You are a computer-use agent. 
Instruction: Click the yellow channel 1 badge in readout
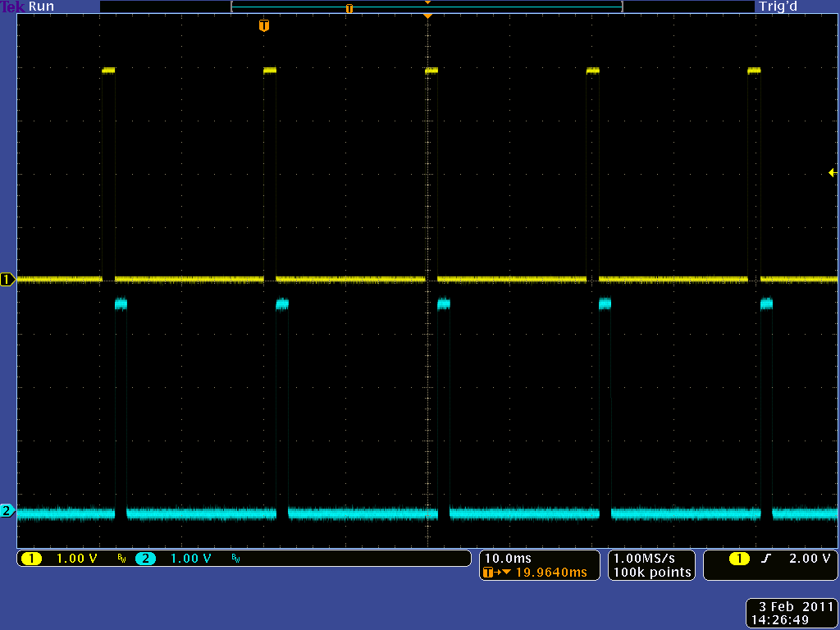(31, 559)
